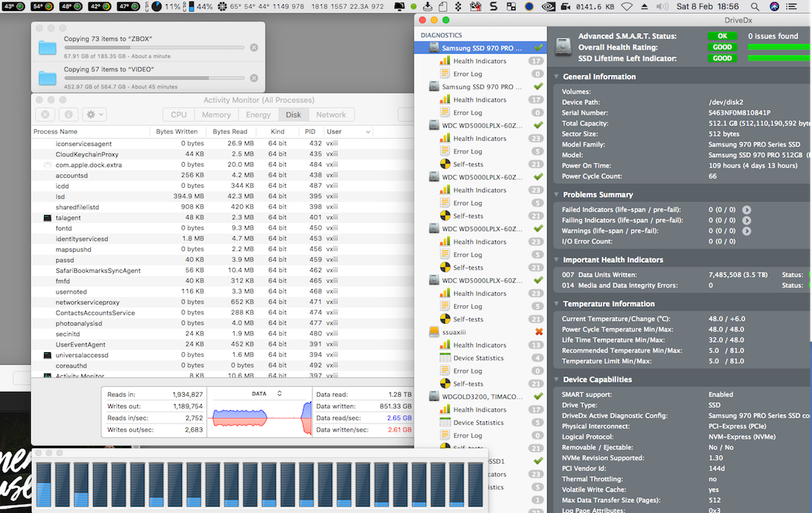The image size is (812, 513).
Task: Open Health Indicators under WDGOLD3200
Action: (480, 410)
